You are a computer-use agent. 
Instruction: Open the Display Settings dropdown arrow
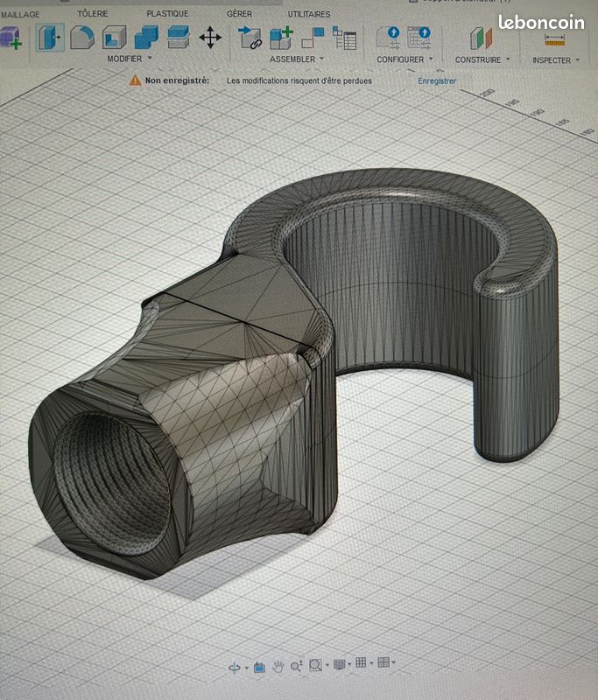click(x=349, y=664)
